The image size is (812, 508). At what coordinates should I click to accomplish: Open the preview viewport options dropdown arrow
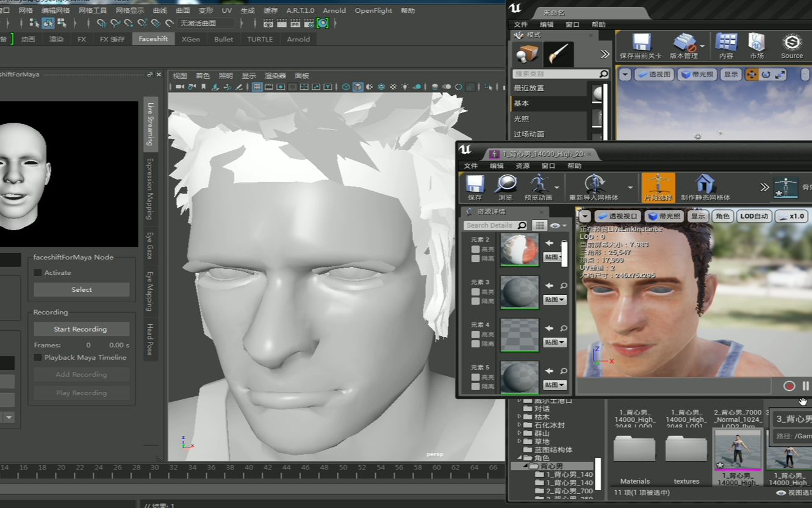click(585, 216)
